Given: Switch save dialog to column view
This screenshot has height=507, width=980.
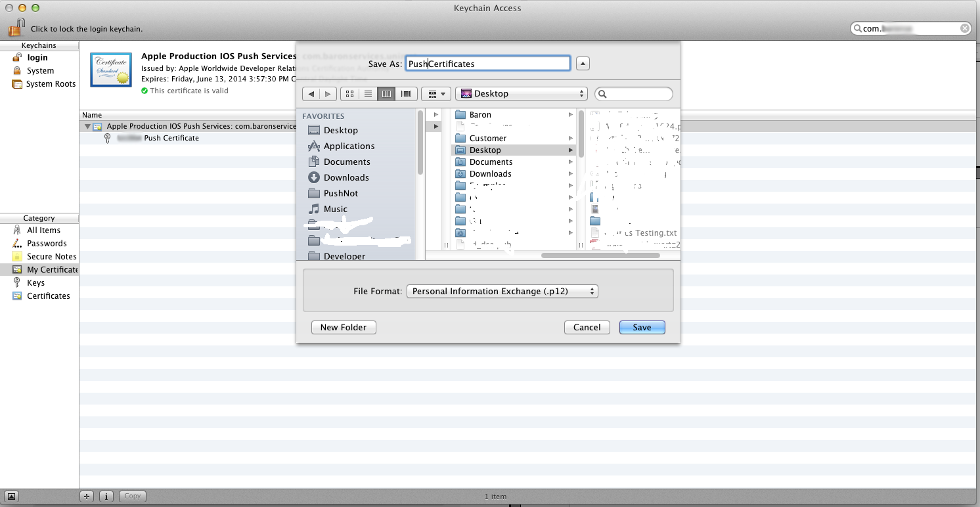Looking at the screenshot, I should (x=387, y=94).
